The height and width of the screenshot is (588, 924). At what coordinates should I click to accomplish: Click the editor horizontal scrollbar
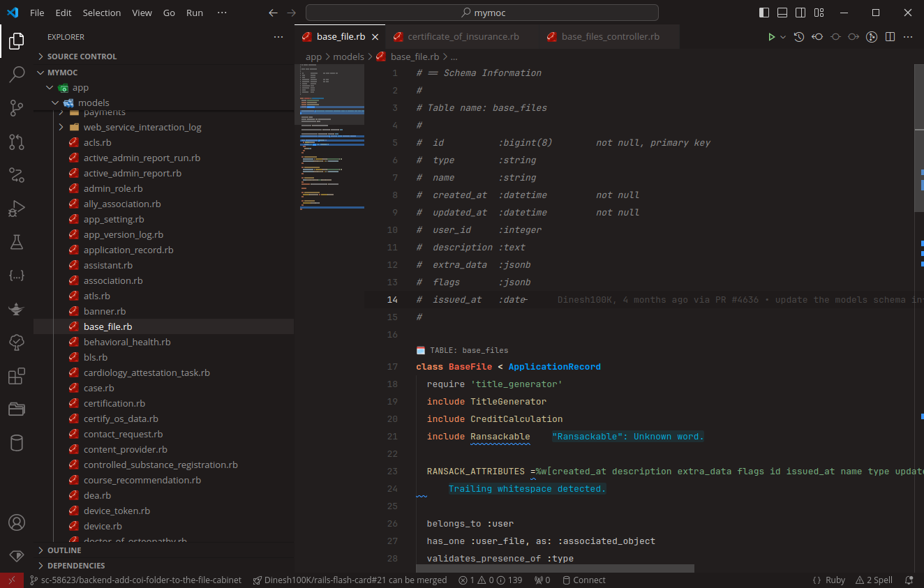(x=555, y=569)
